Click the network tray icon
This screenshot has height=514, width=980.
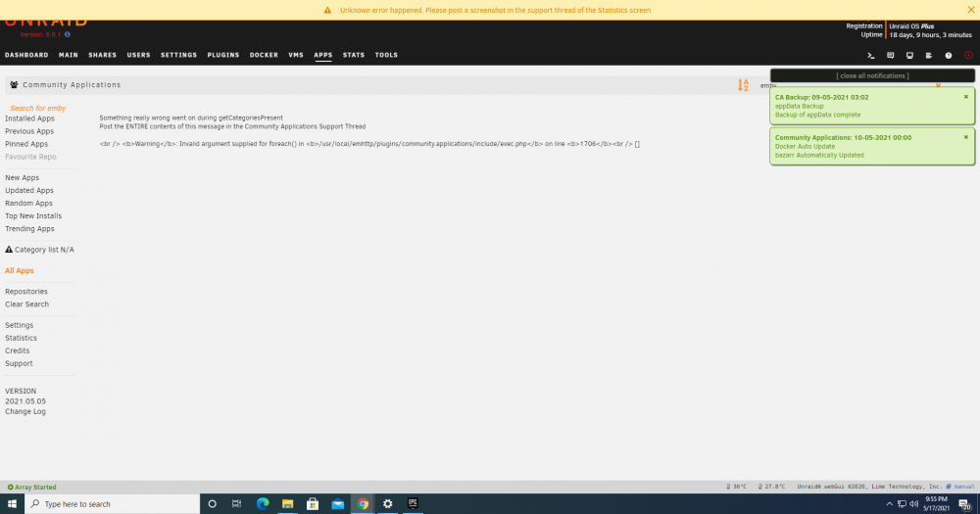tap(902, 504)
